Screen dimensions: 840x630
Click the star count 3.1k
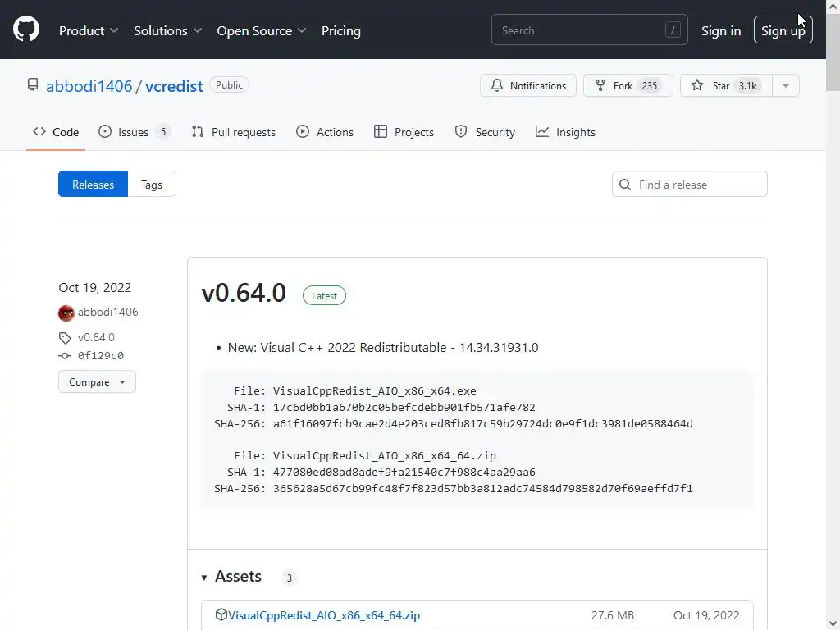click(747, 85)
